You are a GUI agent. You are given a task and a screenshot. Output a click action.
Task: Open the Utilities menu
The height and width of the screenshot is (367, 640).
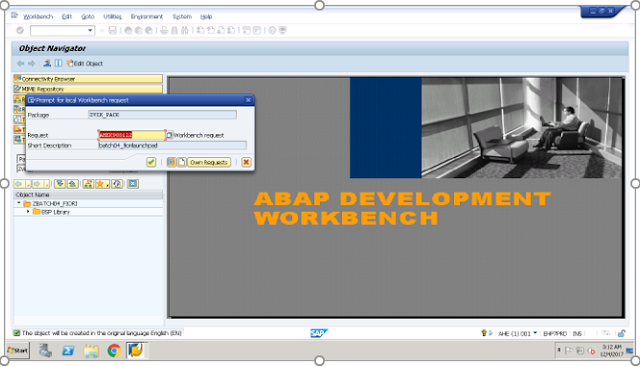click(x=112, y=17)
